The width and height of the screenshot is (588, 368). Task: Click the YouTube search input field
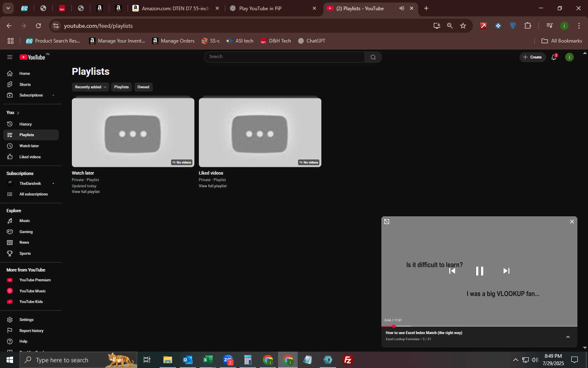click(x=285, y=57)
